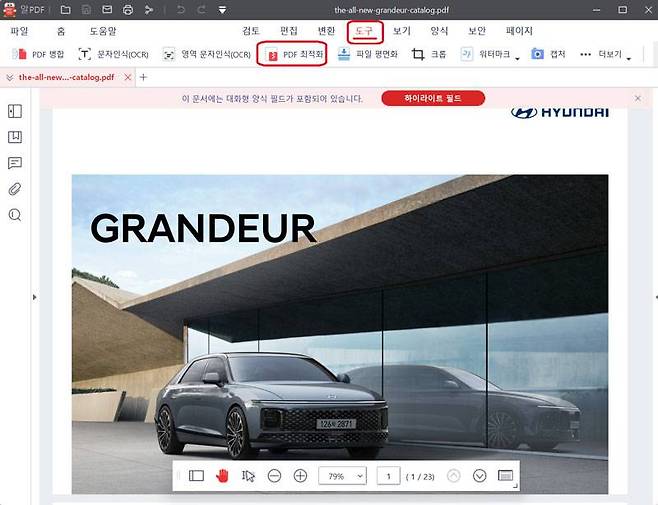Image resolution: width=658 pixels, height=505 pixels.
Task: Click the 하이라이트 필드 button
Action: pyautogui.click(x=433, y=98)
